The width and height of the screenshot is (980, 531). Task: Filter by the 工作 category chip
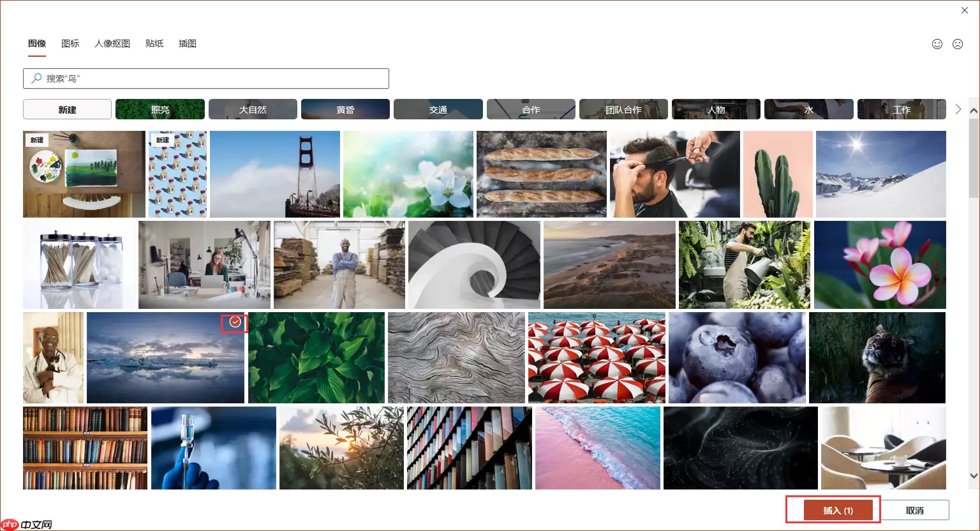point(902,109)
